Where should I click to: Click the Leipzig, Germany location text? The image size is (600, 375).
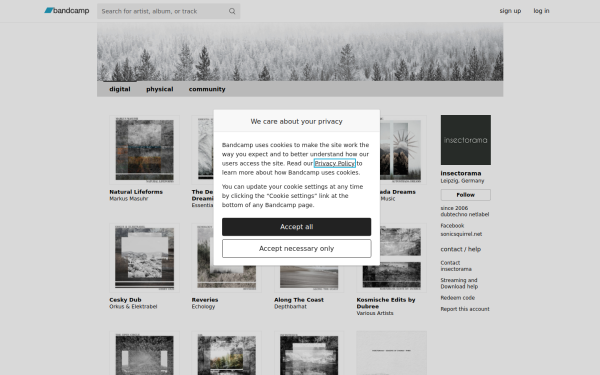[x=462, y=181]
